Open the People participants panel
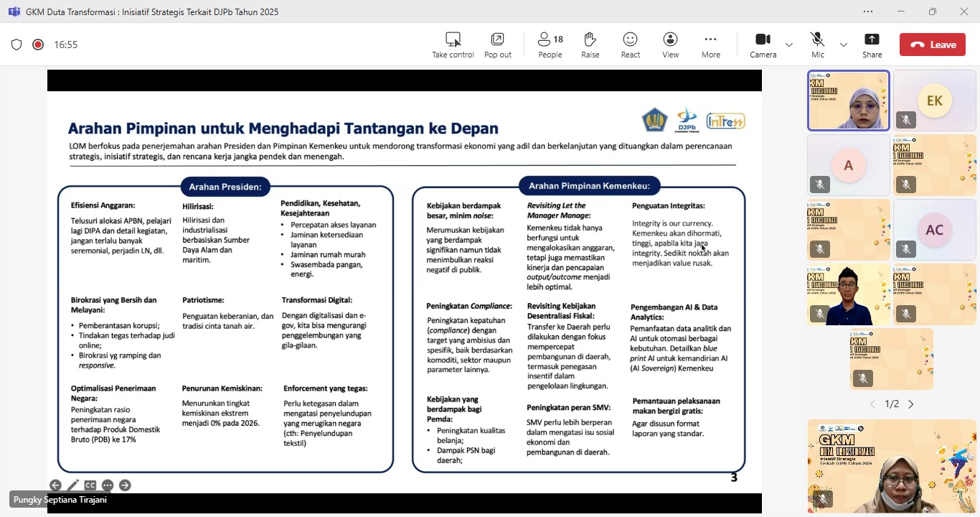 point(550,45)
